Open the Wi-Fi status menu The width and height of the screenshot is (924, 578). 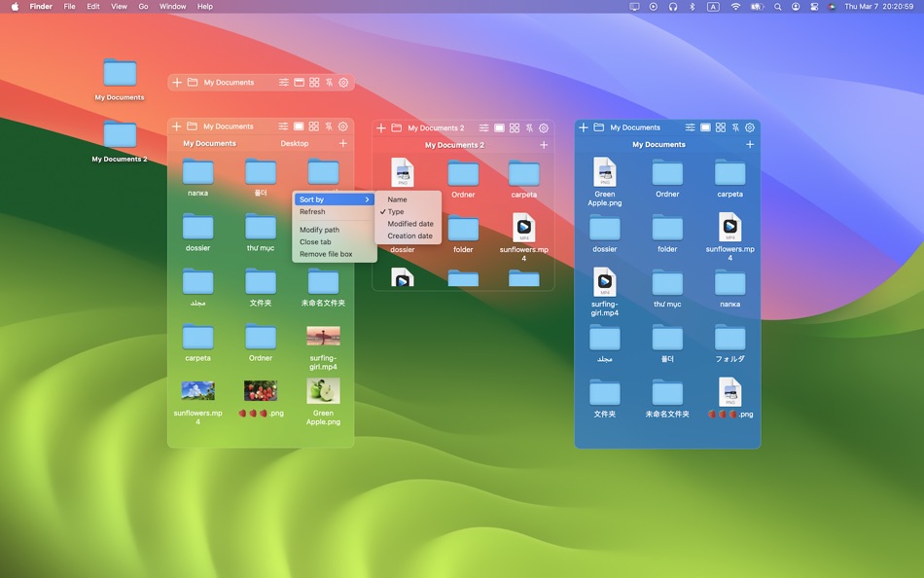coord(735,7)
